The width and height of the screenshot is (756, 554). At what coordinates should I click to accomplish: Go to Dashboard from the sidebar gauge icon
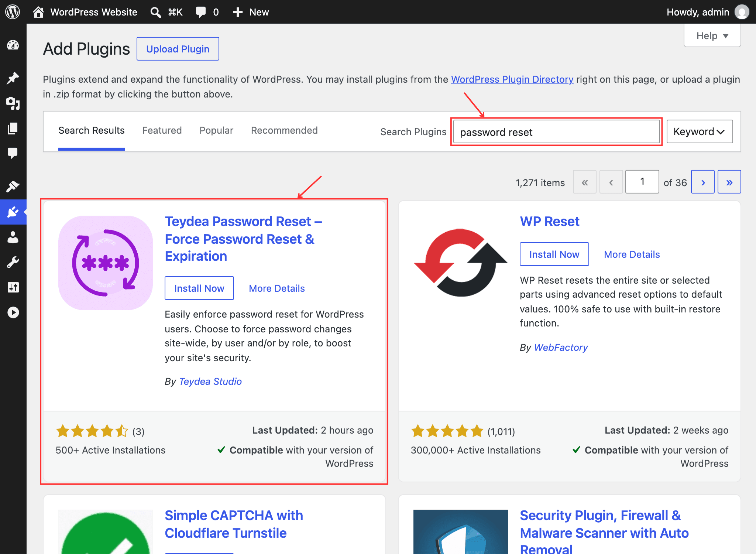13,45
